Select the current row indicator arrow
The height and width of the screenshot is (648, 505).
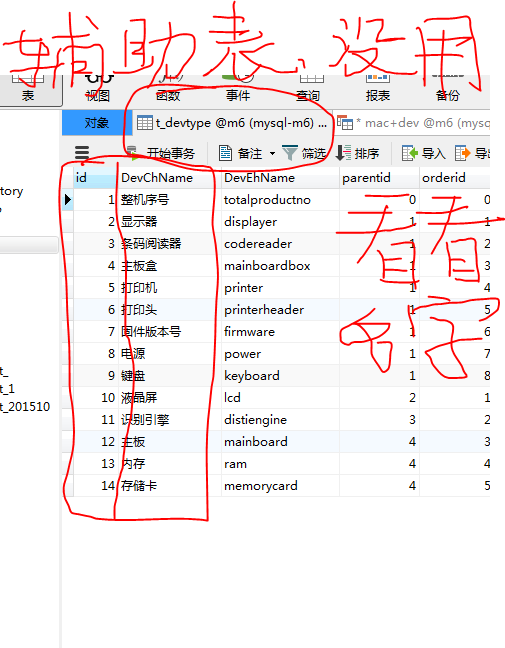(68, 200)
